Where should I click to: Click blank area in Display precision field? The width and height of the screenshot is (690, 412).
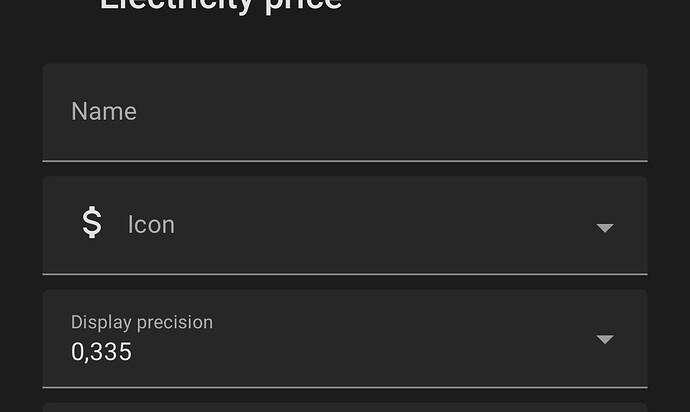point(400,338)
